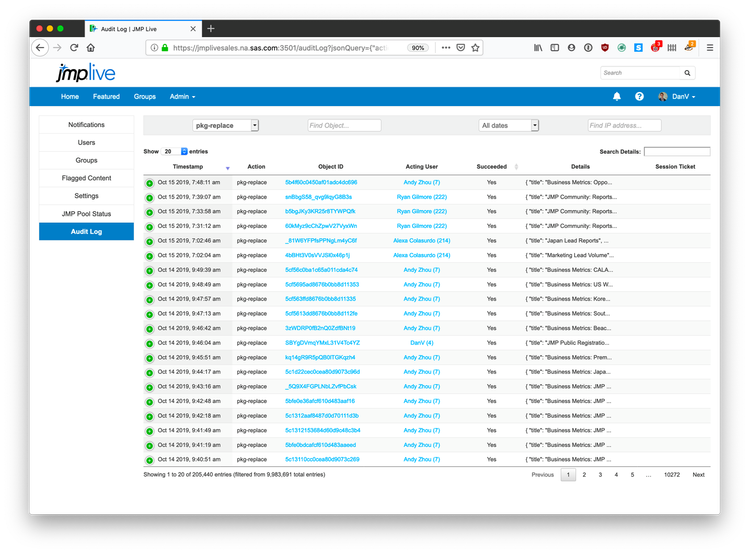Click the red shield extension icon

605,48
